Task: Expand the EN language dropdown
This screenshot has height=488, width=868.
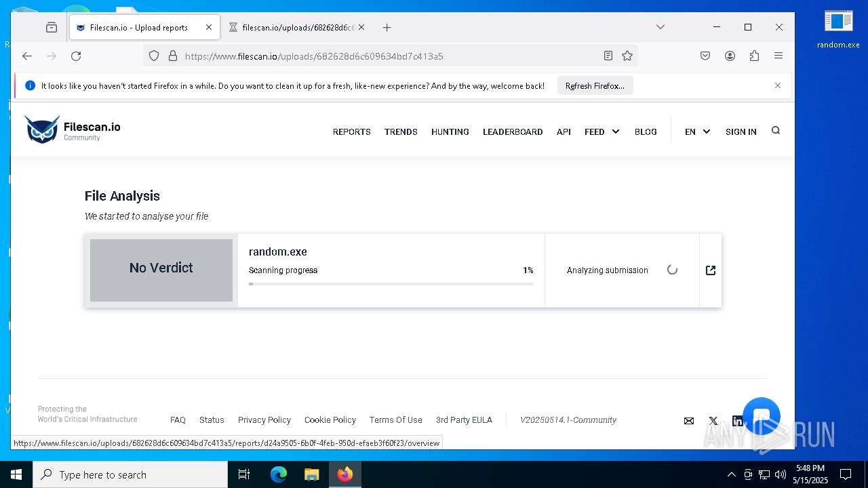Action: pyautogui.click(x=698, y=131)
